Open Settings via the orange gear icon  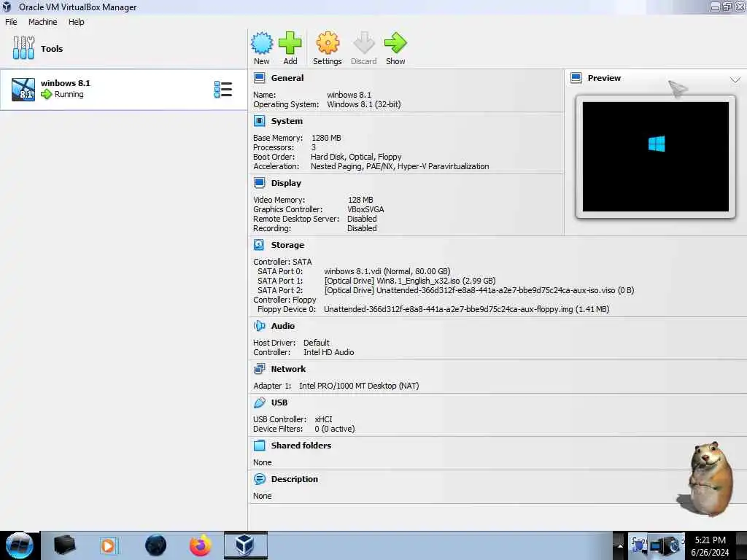pos(328,43)
